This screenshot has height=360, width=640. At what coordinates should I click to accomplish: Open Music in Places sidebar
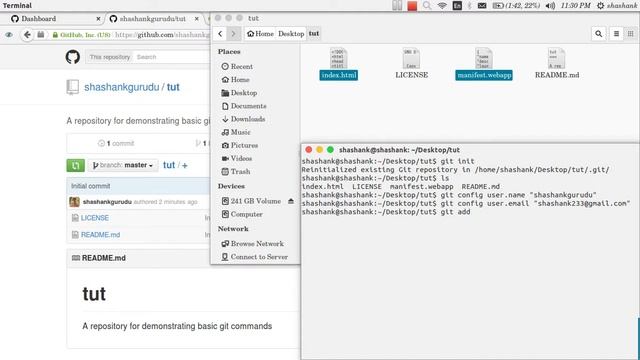(236, 132)
